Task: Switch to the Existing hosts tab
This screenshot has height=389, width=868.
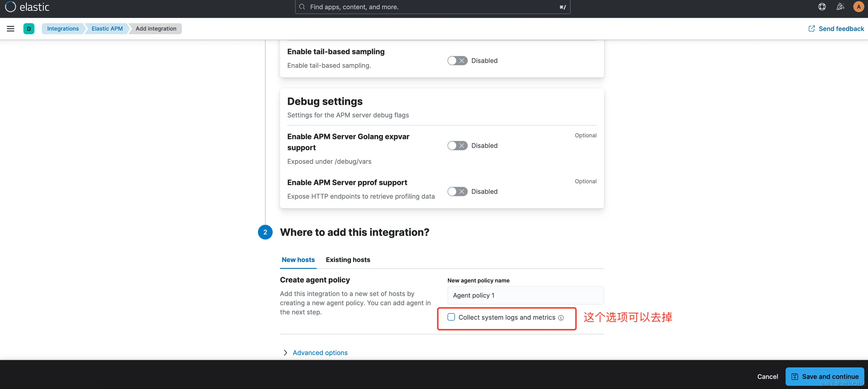Action: pyautogui.click(x=348, y=260)
